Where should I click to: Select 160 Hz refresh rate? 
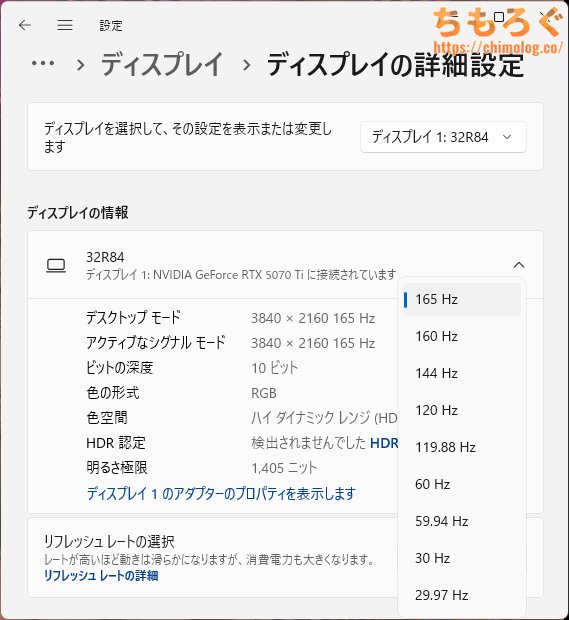coord(462,336)
